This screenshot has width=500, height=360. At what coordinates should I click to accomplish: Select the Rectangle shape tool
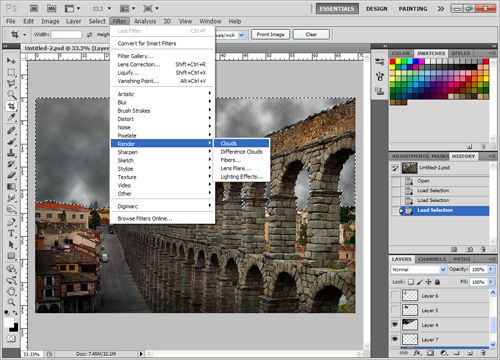(x=11, y=256)
